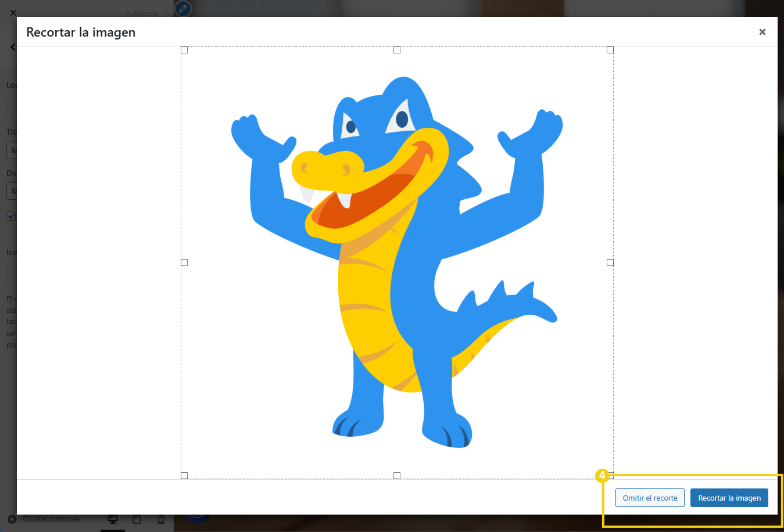Close the 'Recortar la imagen' dialog
The height and width of the screenshot is (532, 784).
pyautogui.click(x=762, y=32)
